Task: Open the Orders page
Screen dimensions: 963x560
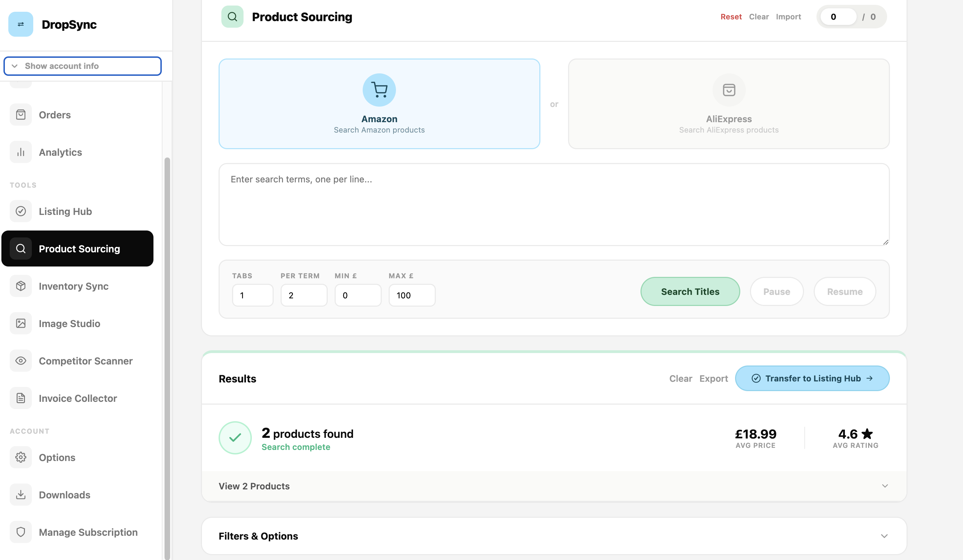Action: 78,115
